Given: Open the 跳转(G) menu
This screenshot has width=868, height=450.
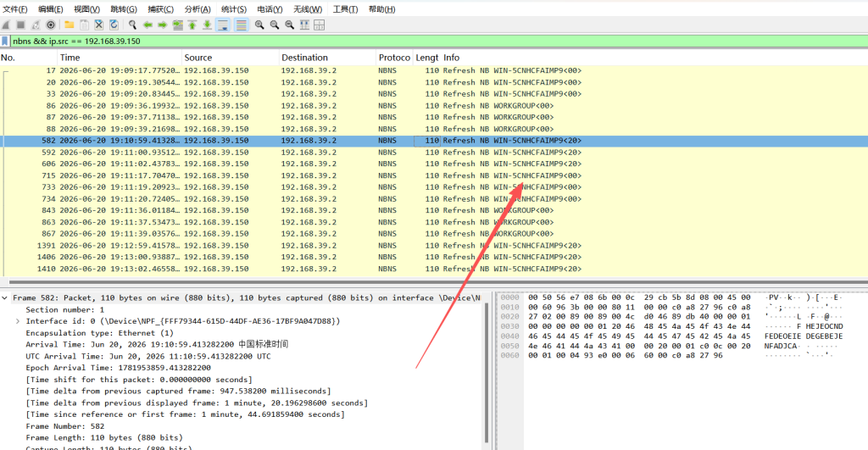Looking at the screenshot, I should point(124,9).
